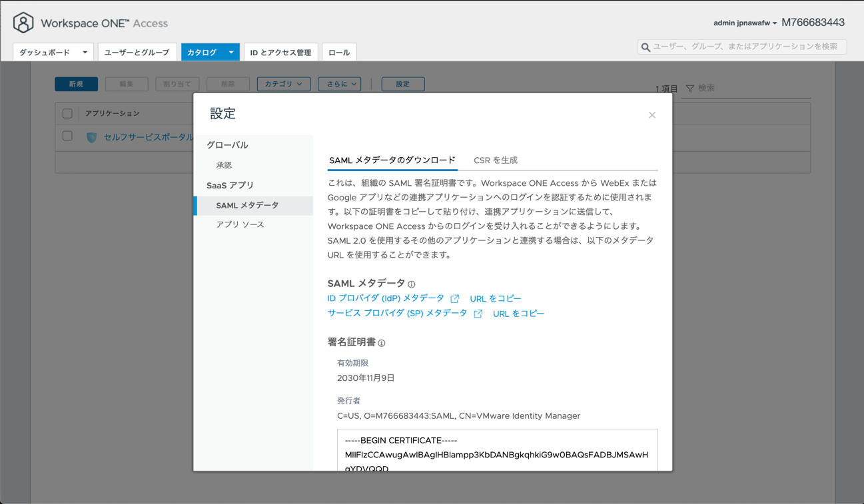Click the 発行者 label
Screen dimensions: 864x504
coord(348,401)
